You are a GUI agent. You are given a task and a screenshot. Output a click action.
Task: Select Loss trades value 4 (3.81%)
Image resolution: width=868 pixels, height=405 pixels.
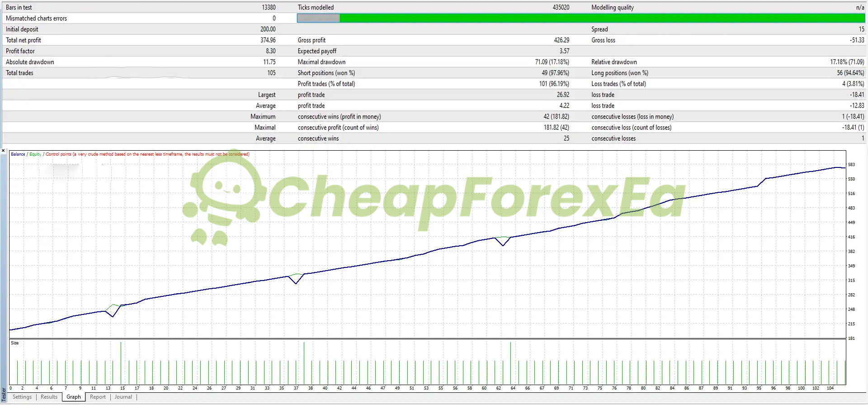point(853,84)
